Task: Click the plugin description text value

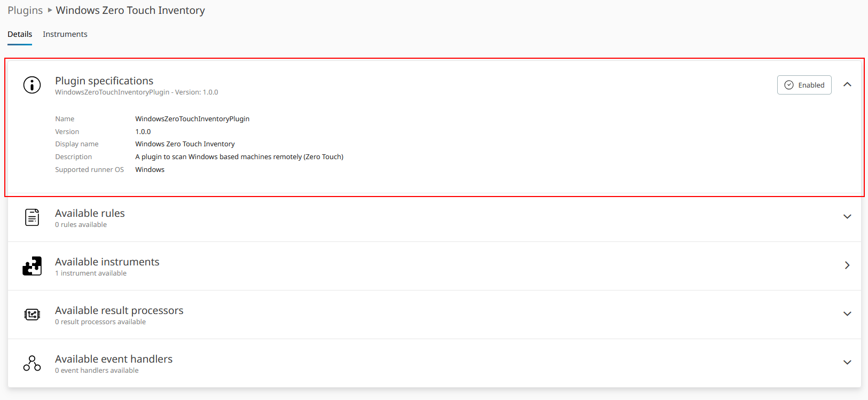Action: [239, 157]
